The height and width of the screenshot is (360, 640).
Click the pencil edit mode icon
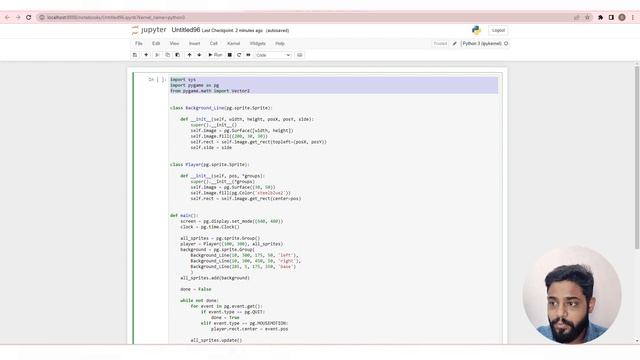tap(455, 43)
